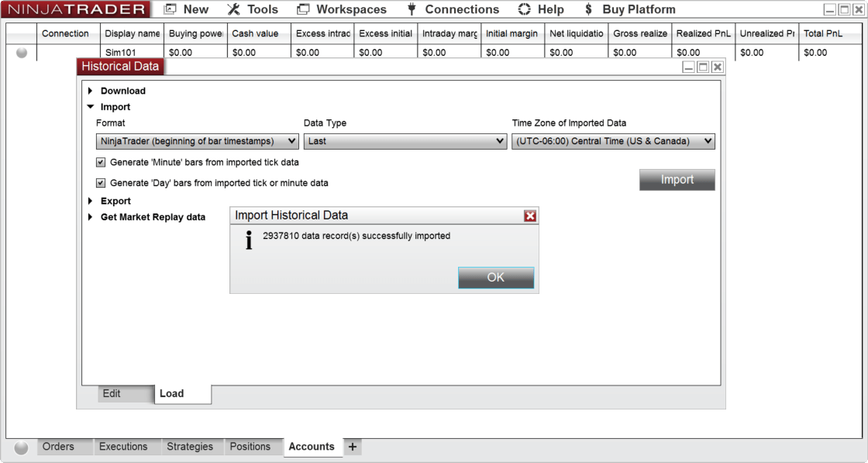Maximize the Historical Data window
Viewport: 868px width, 463px height.
click(x=703, y=67)
